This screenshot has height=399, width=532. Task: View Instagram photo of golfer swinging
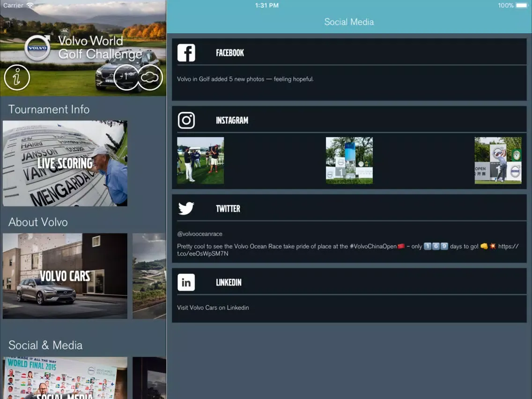(x=498, y=161)
